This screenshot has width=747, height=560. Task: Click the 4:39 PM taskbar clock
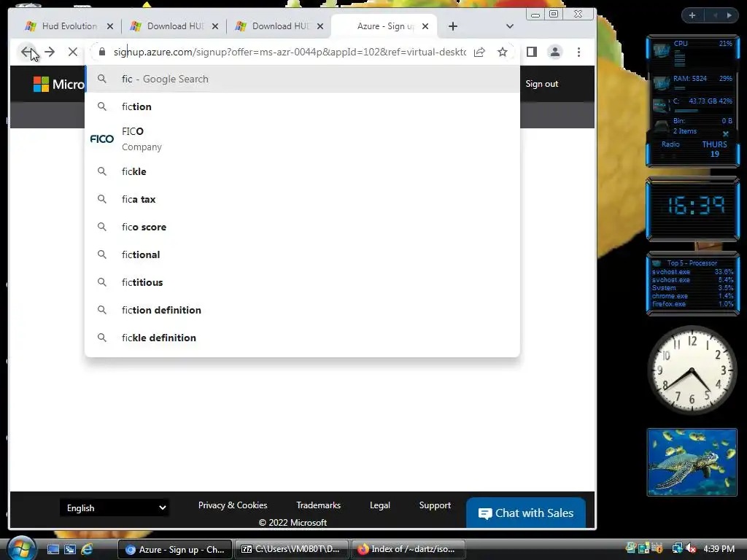point(719,548)
